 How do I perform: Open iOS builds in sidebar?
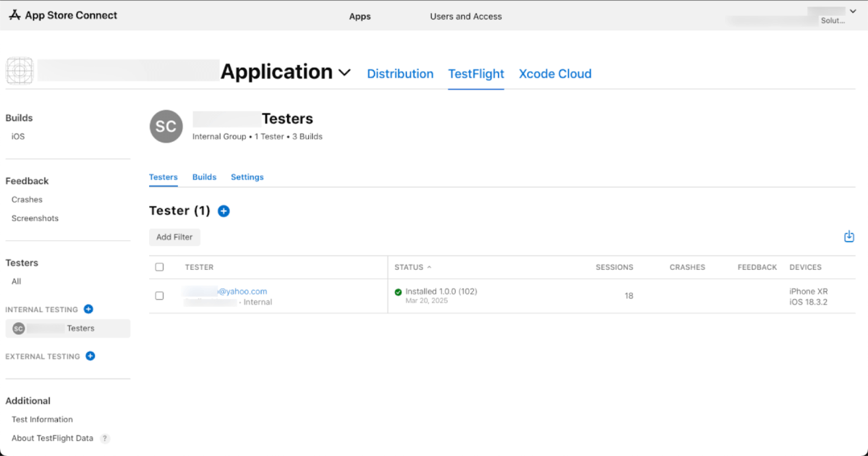coord(18,136)
